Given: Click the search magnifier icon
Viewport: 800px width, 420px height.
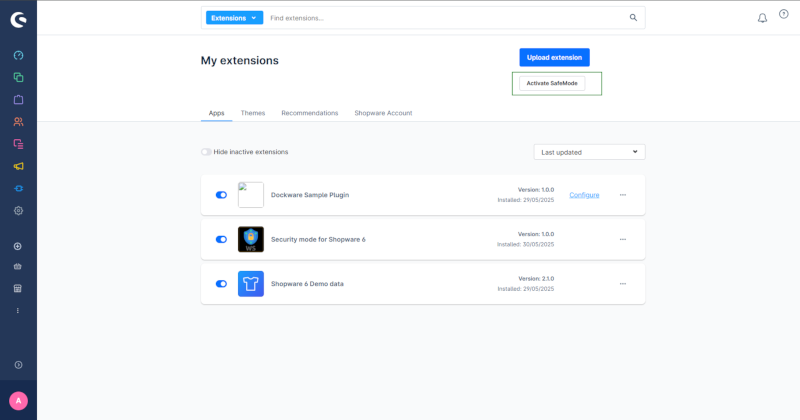Looking at the screenshot, I should [633, 18].
